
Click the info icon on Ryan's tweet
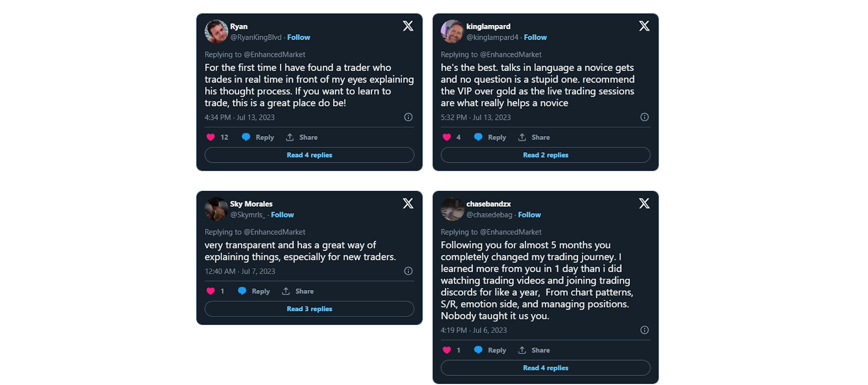tap(408, 117)
